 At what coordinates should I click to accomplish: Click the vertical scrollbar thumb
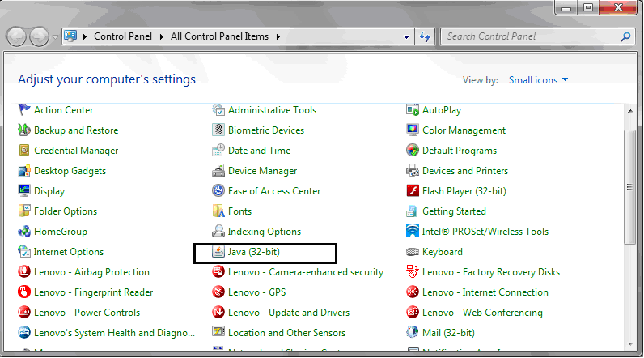coord(629,187)
